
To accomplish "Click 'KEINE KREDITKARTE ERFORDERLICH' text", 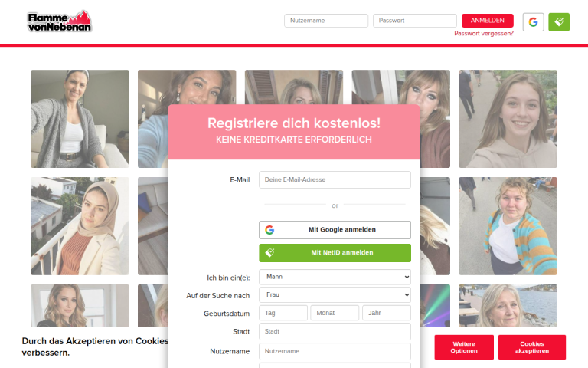I will [294, 140].
